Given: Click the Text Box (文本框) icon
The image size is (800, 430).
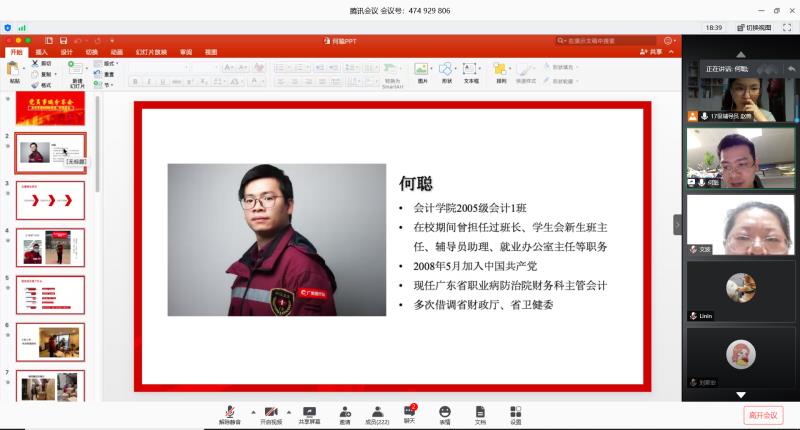Looking at the screenshot, I should [x=470, y=69].
